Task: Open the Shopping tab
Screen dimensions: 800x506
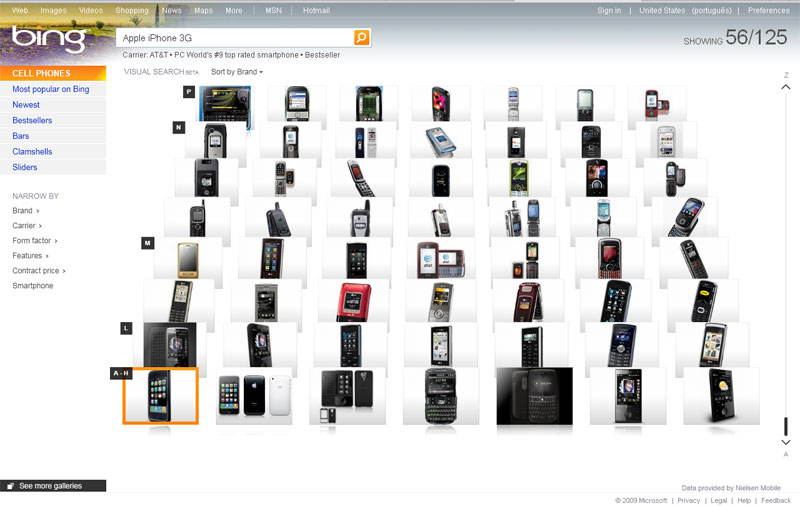Action: coord(132,10)
